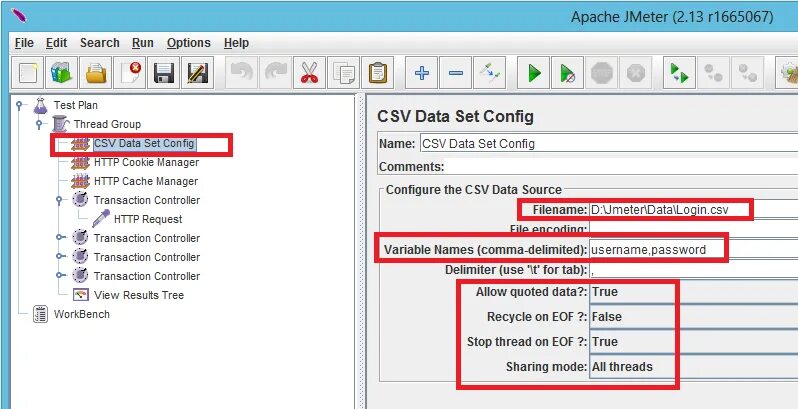The height and width of the screenshot is (409, 798).
Task: Click the Filename input field
Action: (x=694, y=210)
